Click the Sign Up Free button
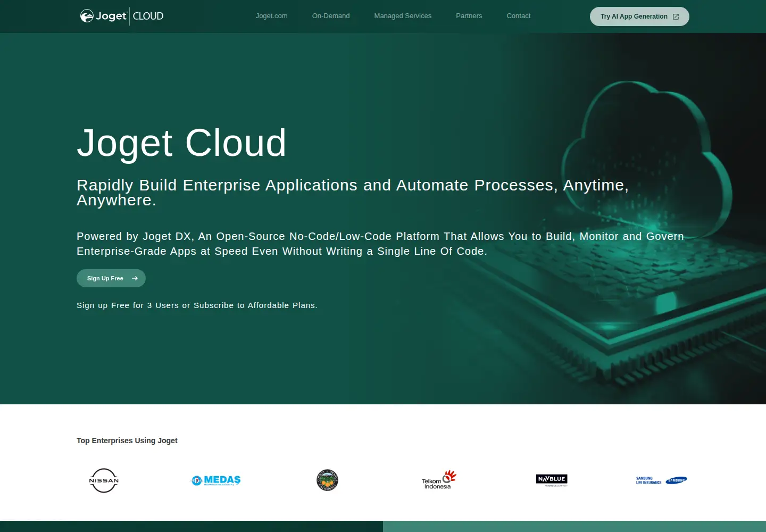 click(111, 278)
